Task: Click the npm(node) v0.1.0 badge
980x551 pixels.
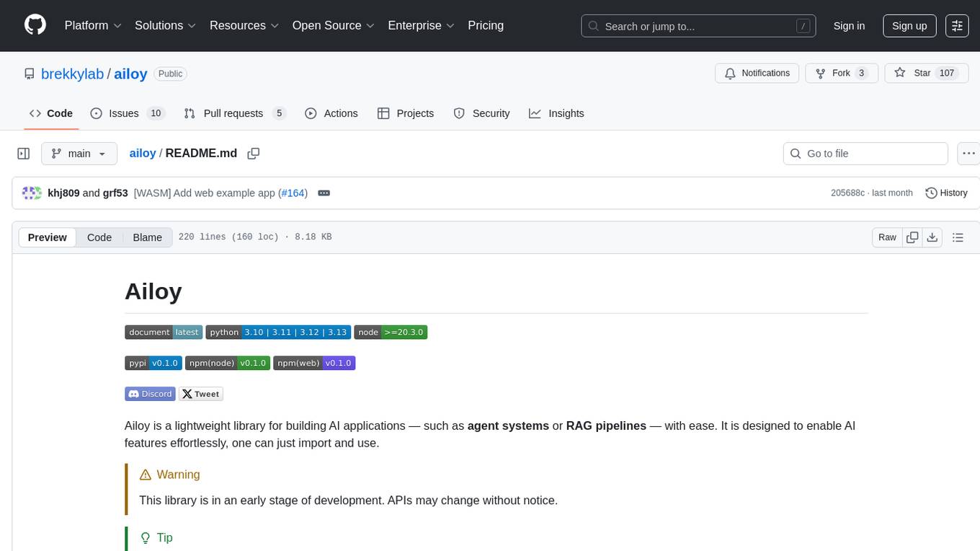Action: coord(228,363)
